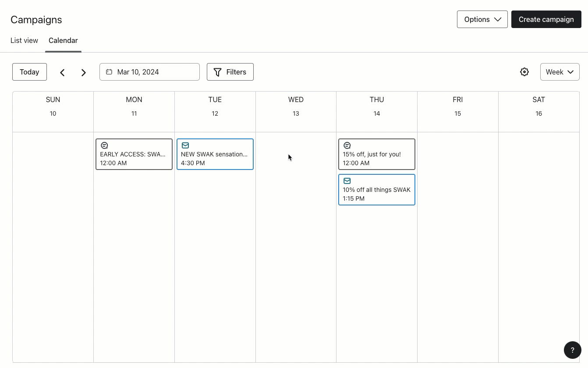Screen dimensions: 588x368
Task: Expand the Options menu
Action: (x=482, y=19)
